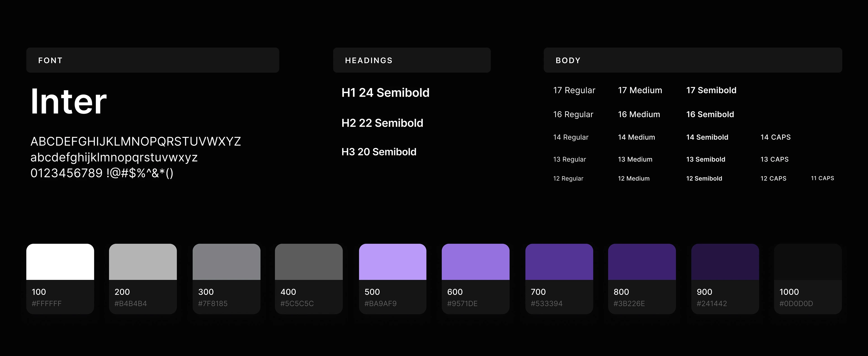Choose the 400 dark gray swatch

pos(309,262)
